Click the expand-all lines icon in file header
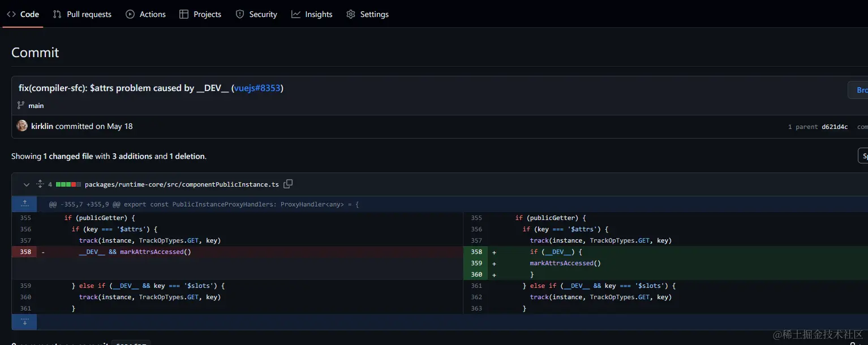This screenshot has width=868, height=345. [x=40, y=184]
